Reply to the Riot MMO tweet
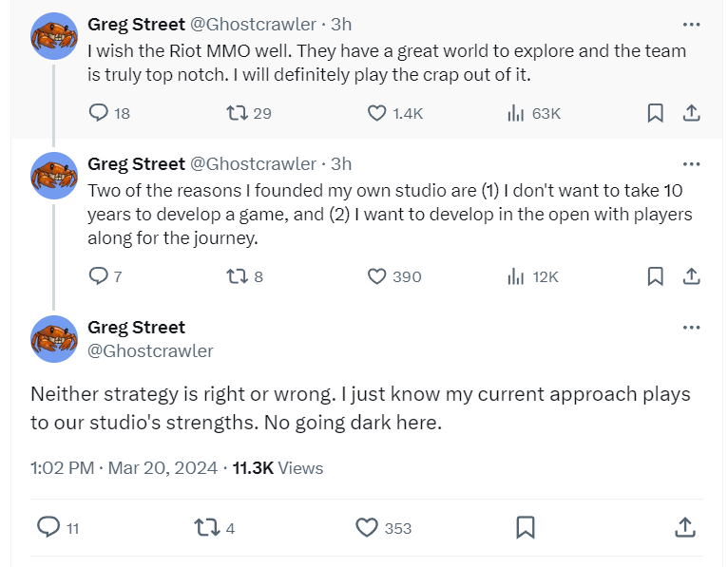Image resolution: width=728 pixels, height=567 pixels. click(x=100, y=113)
